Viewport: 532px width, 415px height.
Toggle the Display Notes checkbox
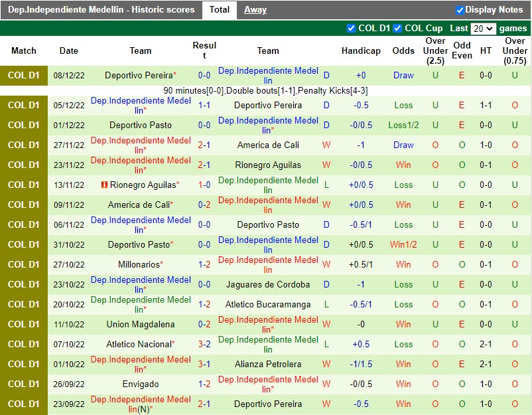tap(460, 10)
